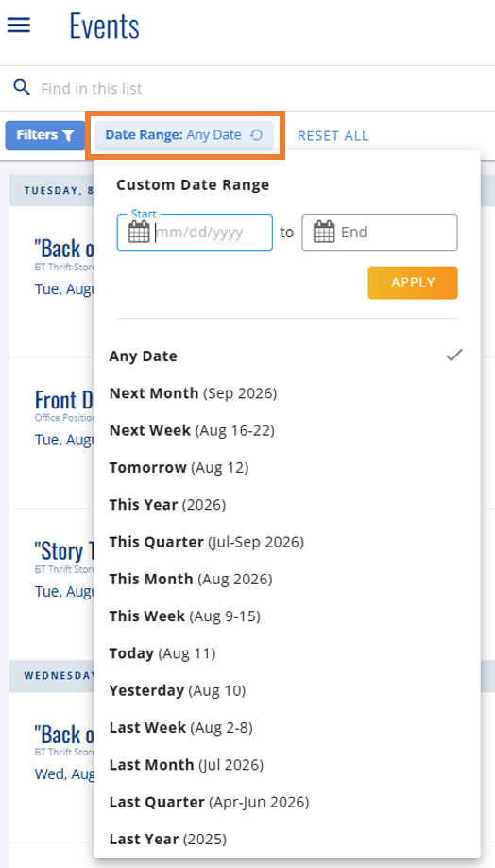Click the funnel icon on Filters

click(68, 135)
